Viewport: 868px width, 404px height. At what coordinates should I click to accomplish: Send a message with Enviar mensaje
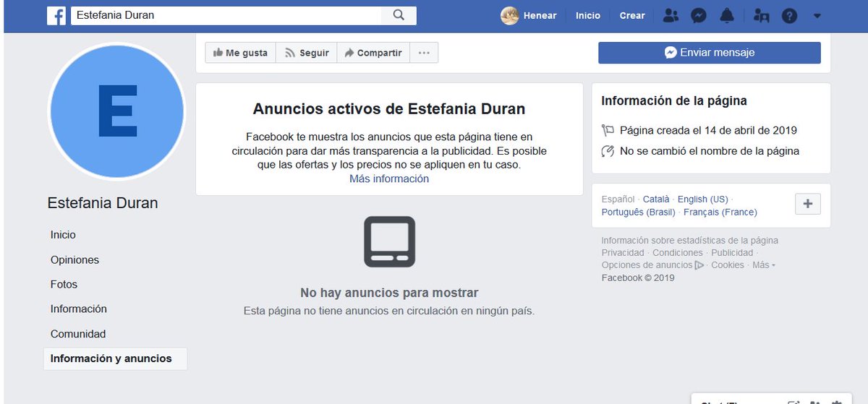[710, 53]
